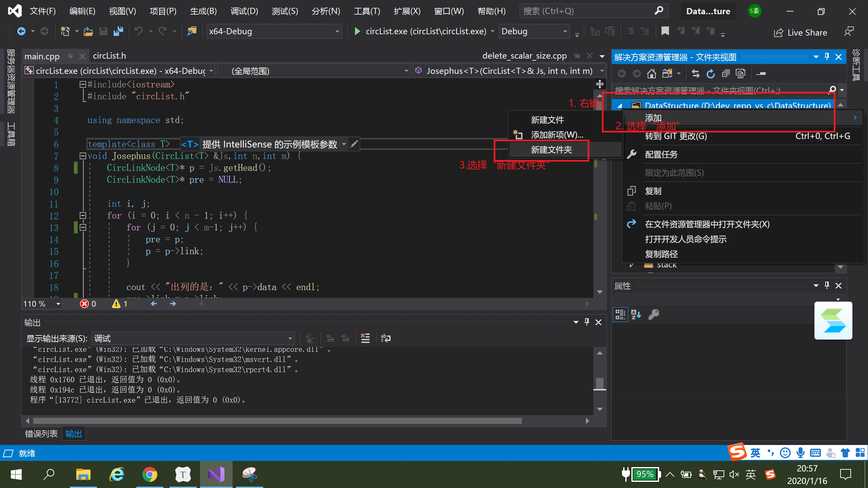Select the New Folder submenu item

pos(551,150)
